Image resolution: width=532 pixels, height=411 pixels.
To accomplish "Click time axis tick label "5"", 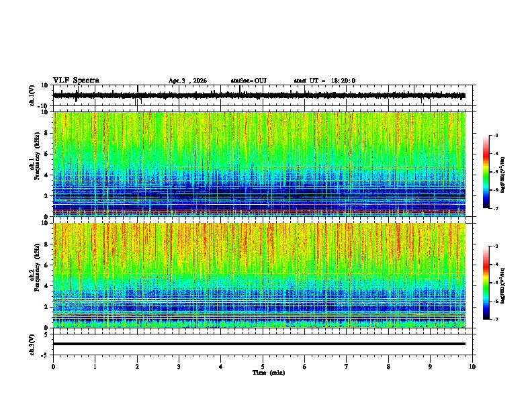I will 263,367.
